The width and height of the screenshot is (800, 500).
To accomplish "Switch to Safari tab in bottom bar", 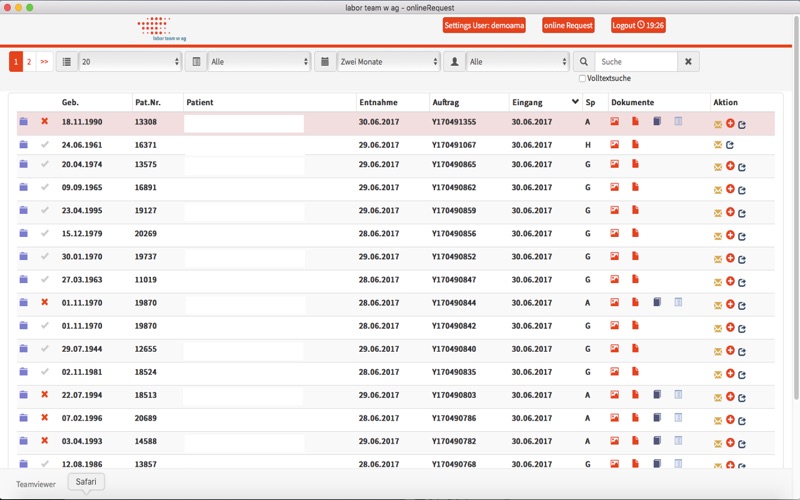I will 86,482.
